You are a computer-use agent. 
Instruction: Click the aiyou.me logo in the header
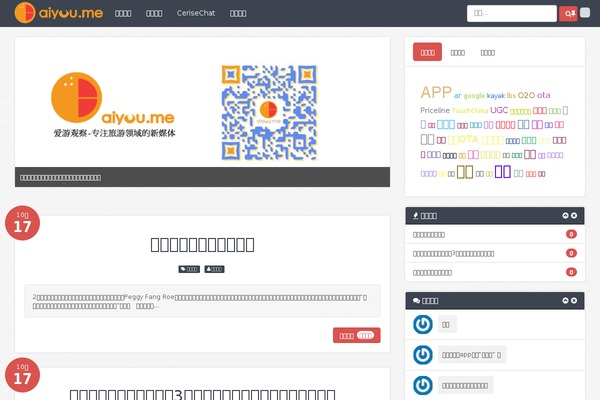click(x=59, y=13)
